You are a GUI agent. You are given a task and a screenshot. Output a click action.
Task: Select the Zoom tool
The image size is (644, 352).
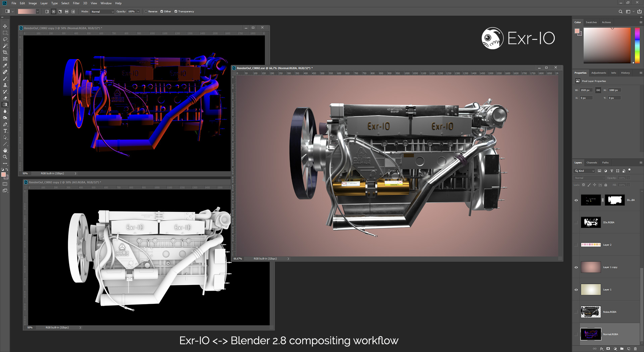click(x=5, y=157)
